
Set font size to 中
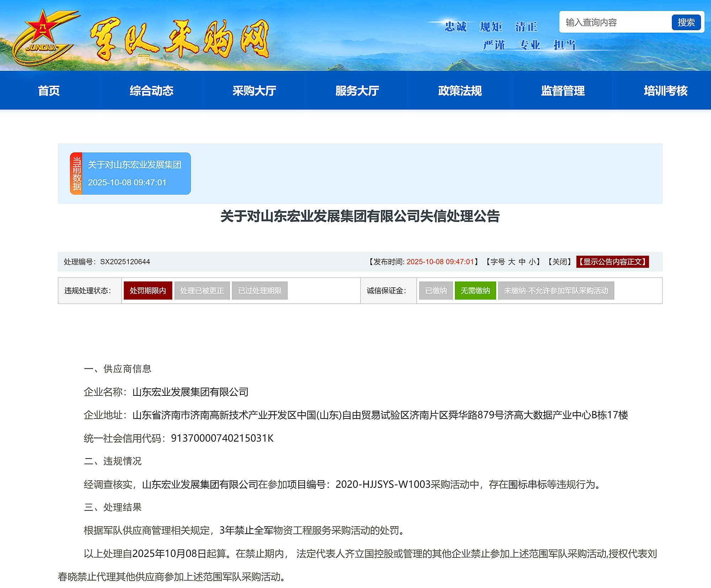click(x=522, y=262)
